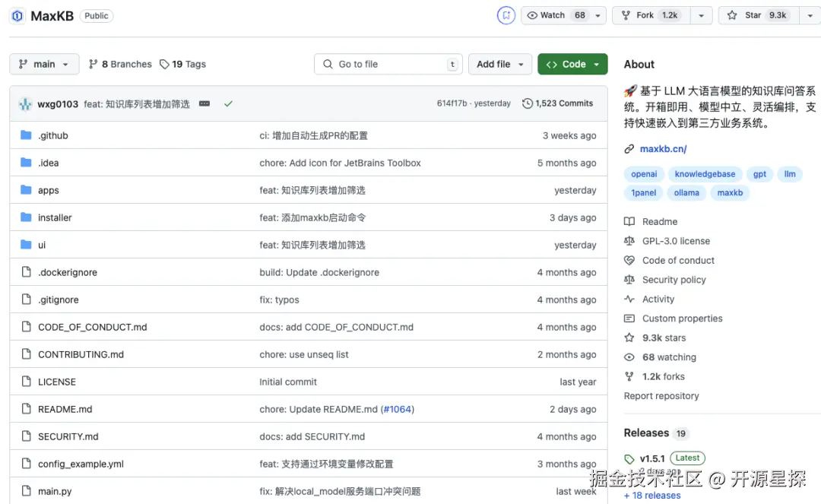This screenshot has width=821, height=504.
Task: Visit the maxkb.cn/ website link
Action: (x=663, y=149)
